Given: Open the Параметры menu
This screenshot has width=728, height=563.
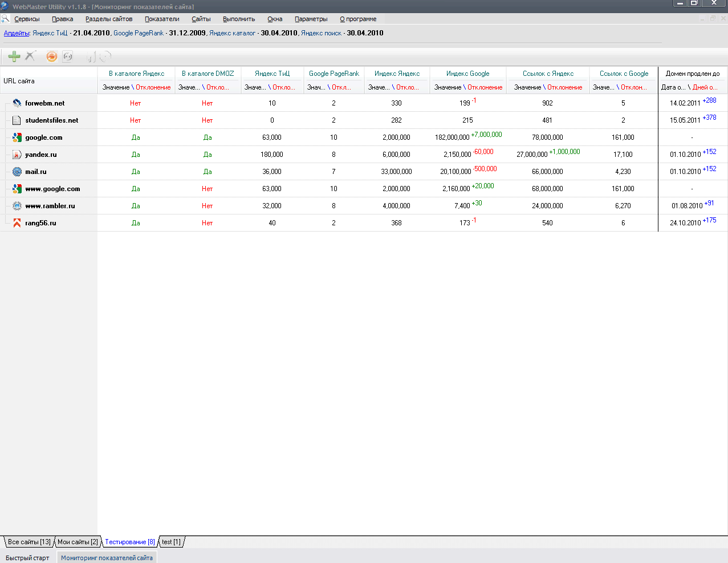Looking at the screenshot, I should pyautogui.click(x=311, y=19).
